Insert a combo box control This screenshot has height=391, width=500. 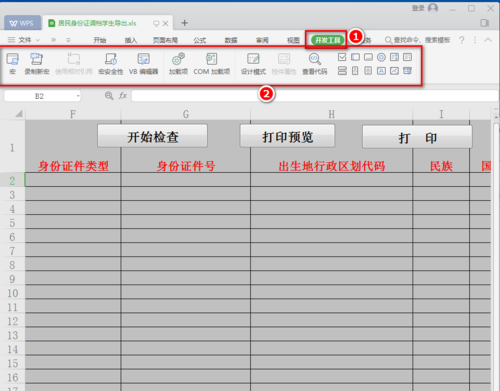[407, 57]
